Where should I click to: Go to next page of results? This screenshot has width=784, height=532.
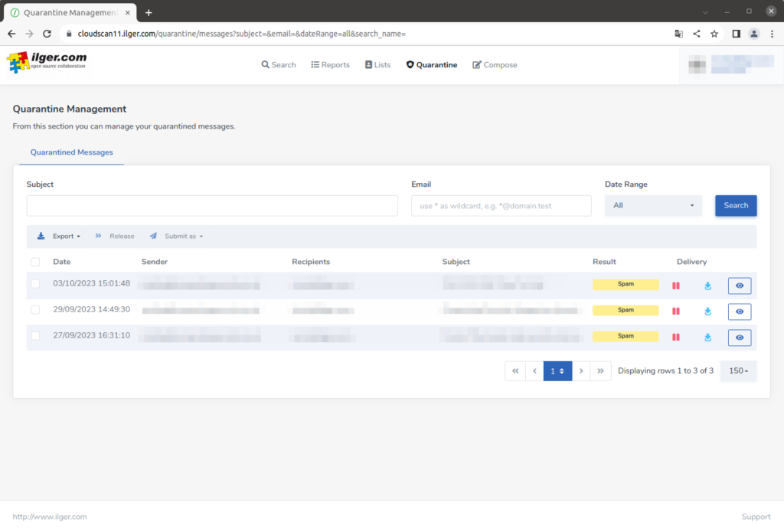[581, 371]
